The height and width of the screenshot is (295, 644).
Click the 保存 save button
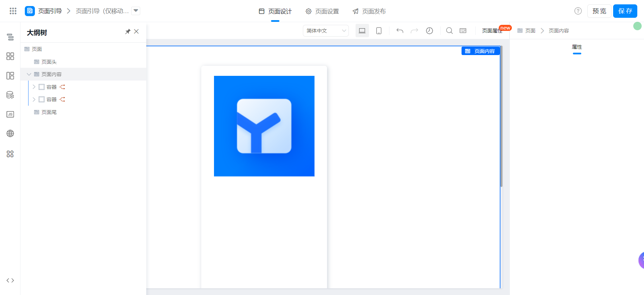(x=625, y=11)
